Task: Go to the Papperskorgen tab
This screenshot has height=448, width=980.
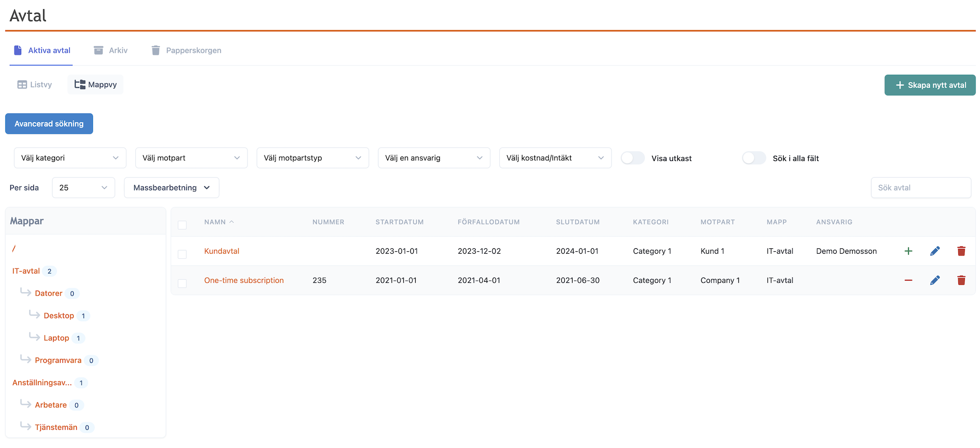Action: [x=186, y=50]
